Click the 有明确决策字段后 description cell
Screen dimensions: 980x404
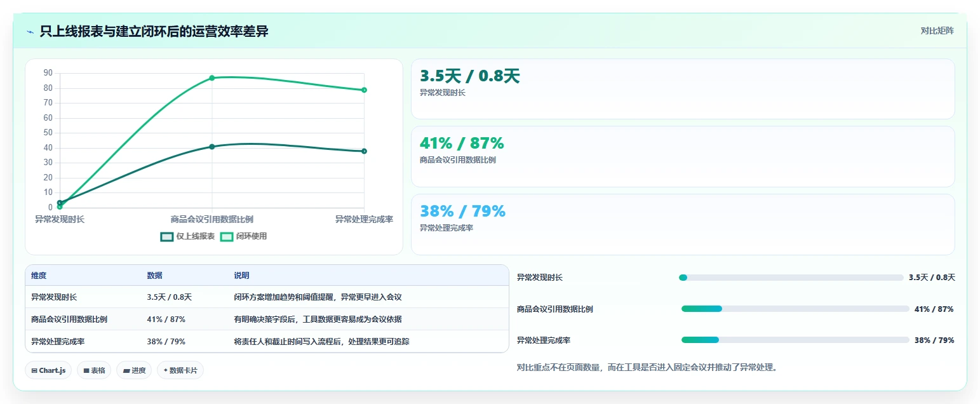click(318, 319)
